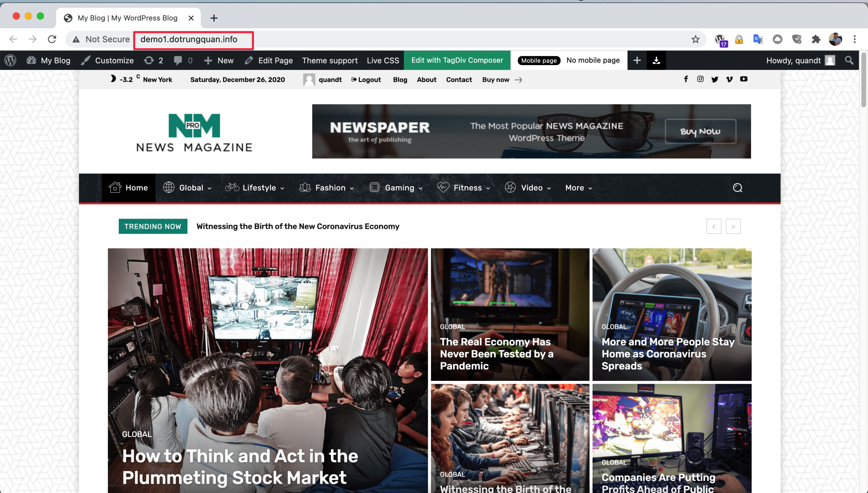
Task: Click Edit with TagDiv Composer button
Action: coord(457,60)
